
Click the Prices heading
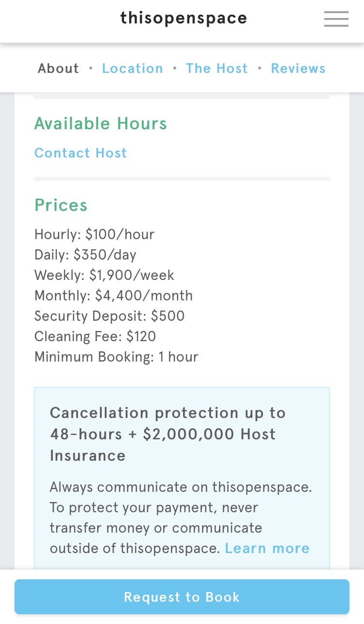coord(61,205)
